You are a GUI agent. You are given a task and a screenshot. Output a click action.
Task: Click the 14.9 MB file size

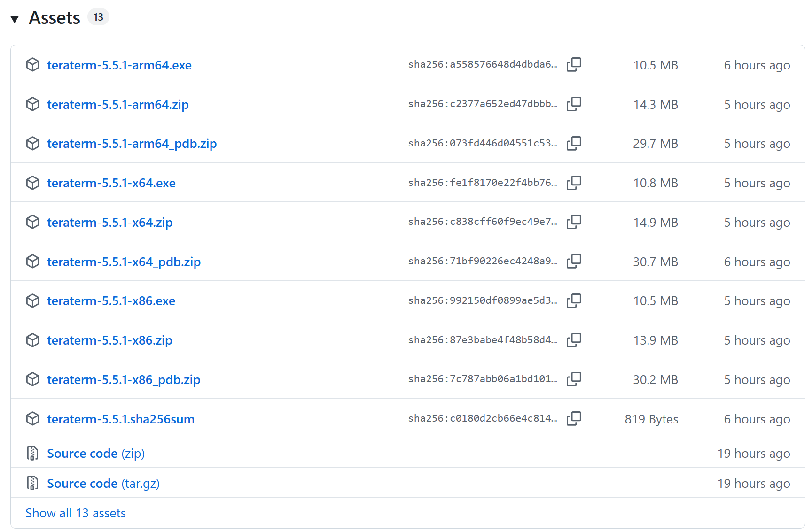coord(656,223)
